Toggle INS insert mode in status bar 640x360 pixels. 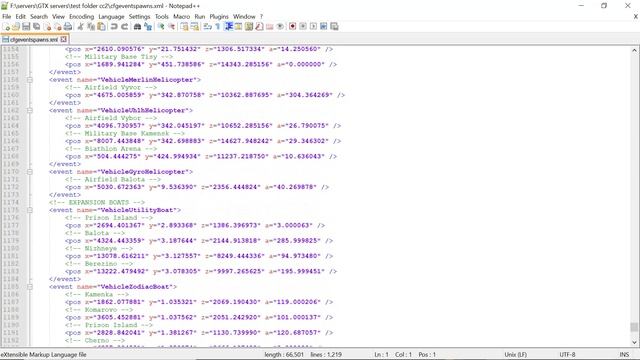[x=624, y=355]
